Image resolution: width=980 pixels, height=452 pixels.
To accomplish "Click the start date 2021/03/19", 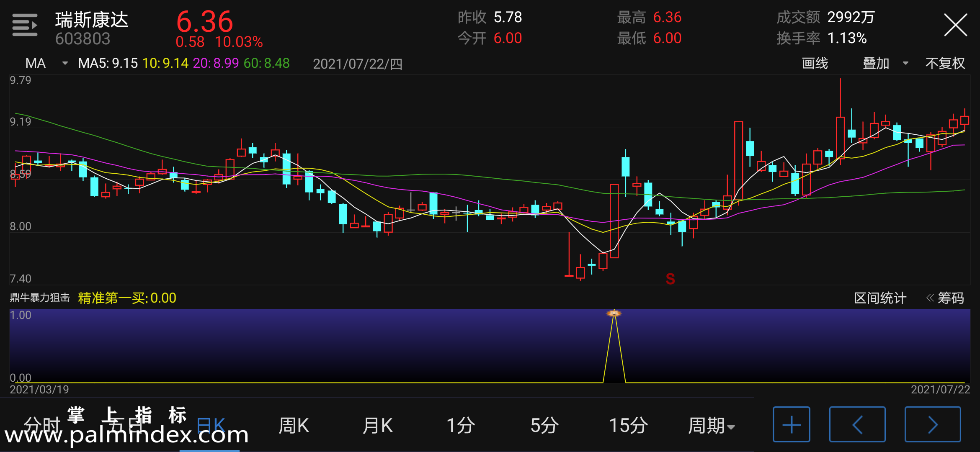I will pos(39,390).
